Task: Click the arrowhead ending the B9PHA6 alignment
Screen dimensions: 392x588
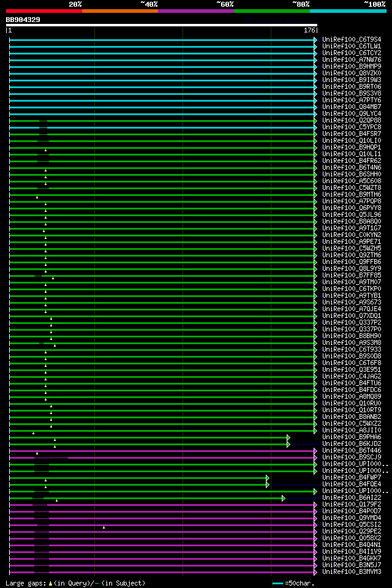Action: tap(288, 437)
